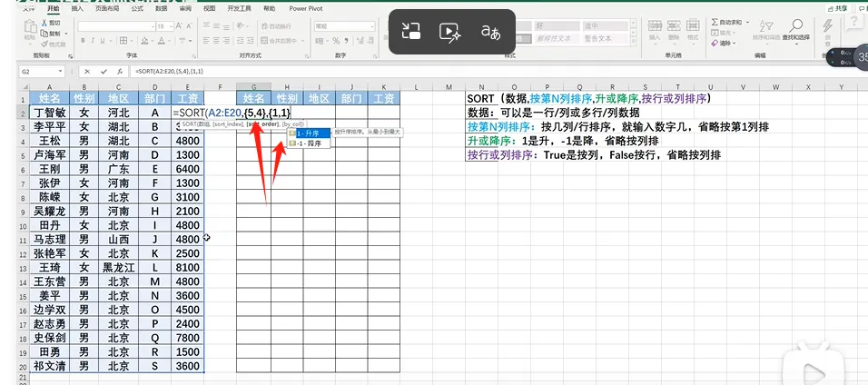Click the Font Color A icon
The width and height of the screenshot is (868, 385).
(x=161, y=41)
